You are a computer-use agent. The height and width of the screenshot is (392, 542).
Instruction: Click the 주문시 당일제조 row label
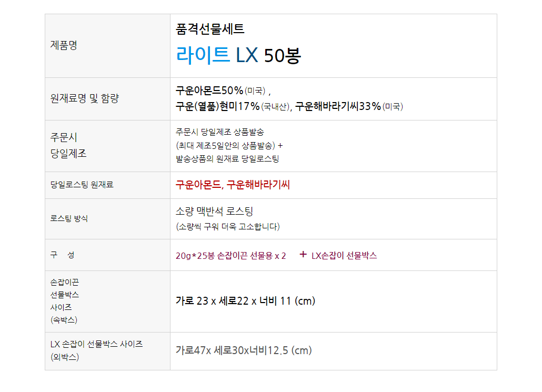tap(68, 146)
